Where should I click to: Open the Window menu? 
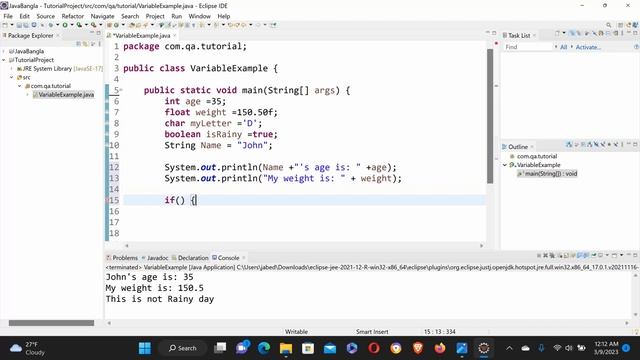199,16
